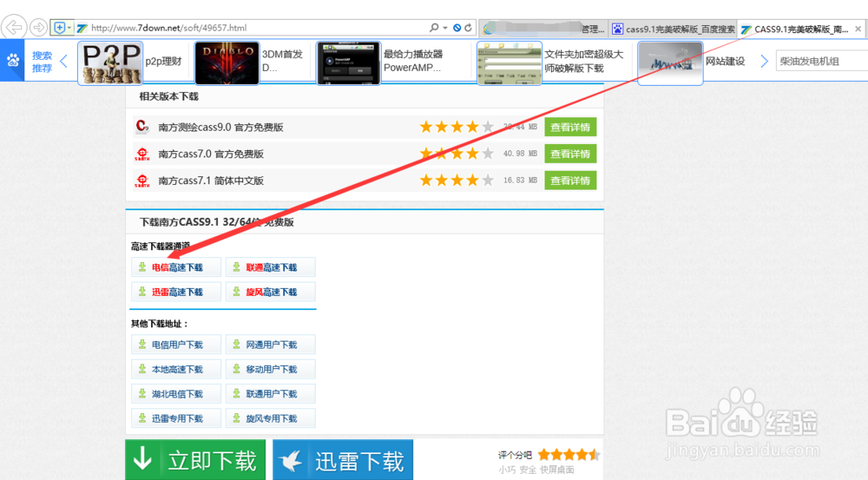
Task: Click the 联通高速下载 button
Action: pos(270,267)
